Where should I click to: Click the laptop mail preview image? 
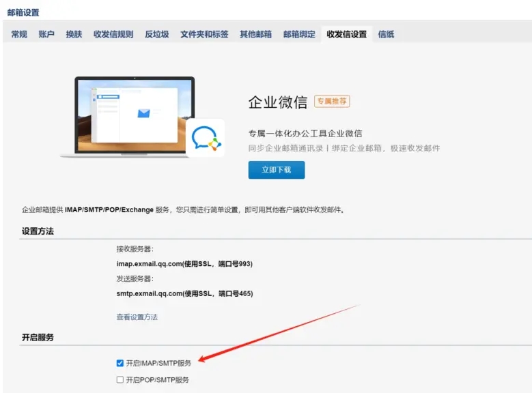[135, 115]
